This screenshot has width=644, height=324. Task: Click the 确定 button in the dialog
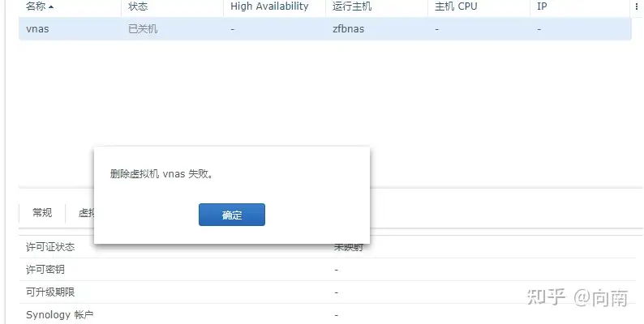(232, 215)
